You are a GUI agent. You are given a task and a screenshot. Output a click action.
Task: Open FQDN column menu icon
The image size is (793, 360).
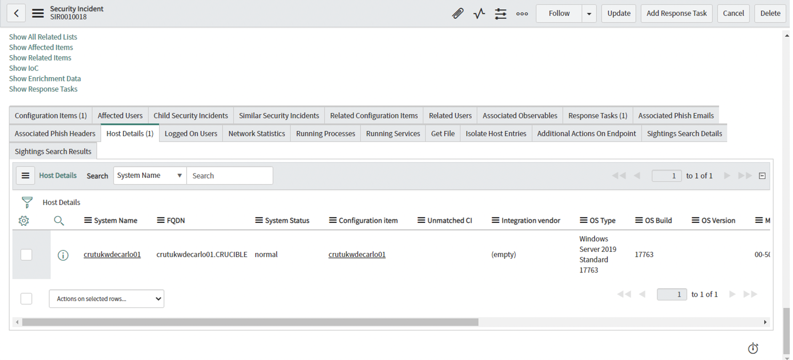click(160, 220)
